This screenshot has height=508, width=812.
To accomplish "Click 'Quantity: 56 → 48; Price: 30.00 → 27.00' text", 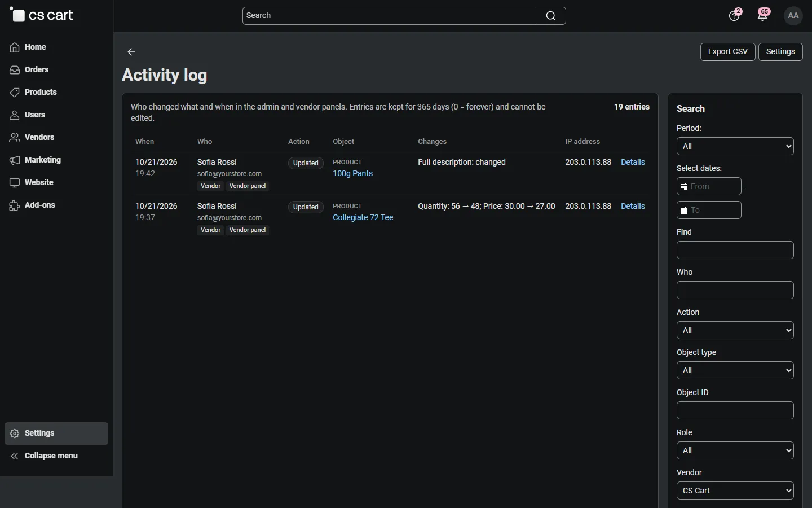I will point(487,206).
